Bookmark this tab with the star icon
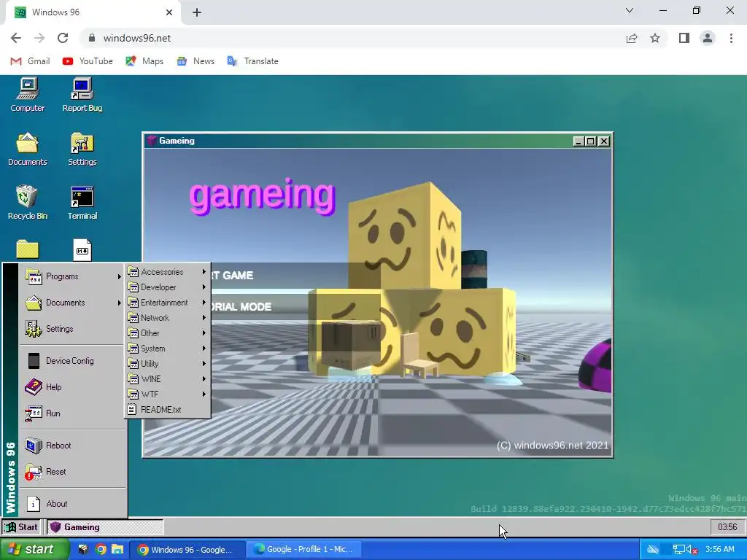 click(655, 38)
